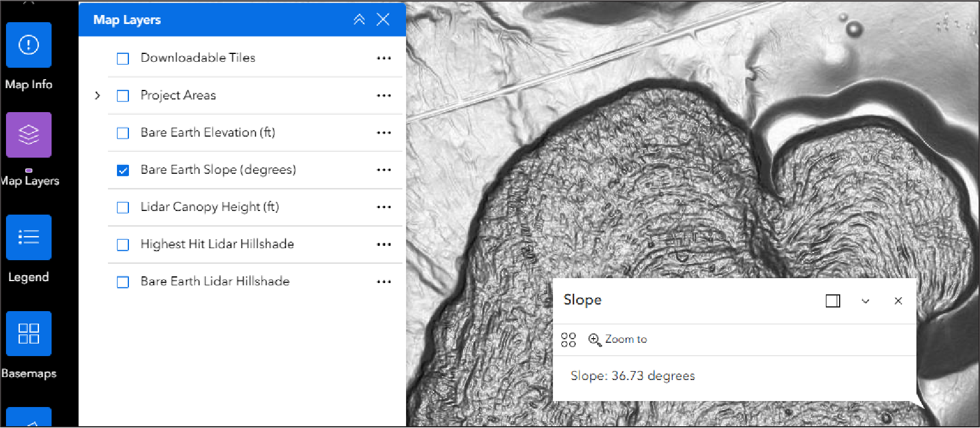Close the Map Layers panel
980x428 pixels.
[x=383, y=20]
